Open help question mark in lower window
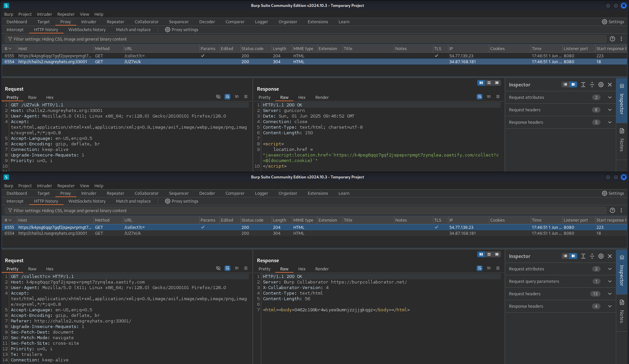The width and height of the screenshot is (629, 364). [612, 210]
